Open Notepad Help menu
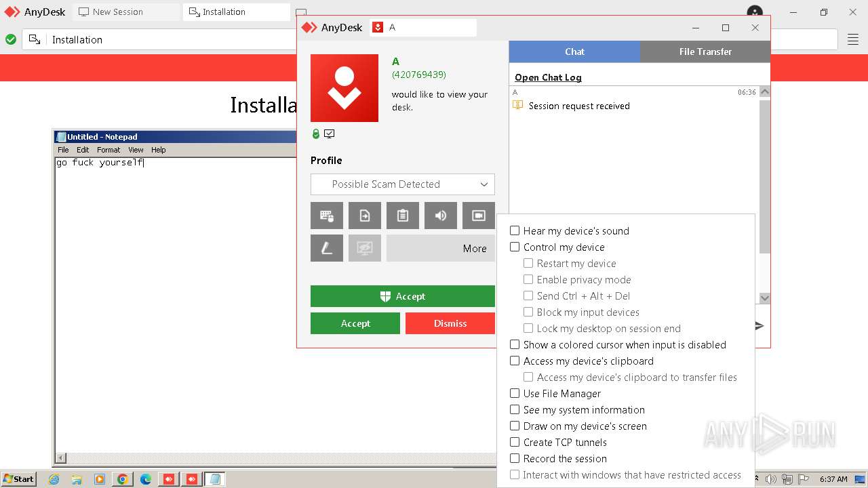868x488 pixels. pos(158,150)
